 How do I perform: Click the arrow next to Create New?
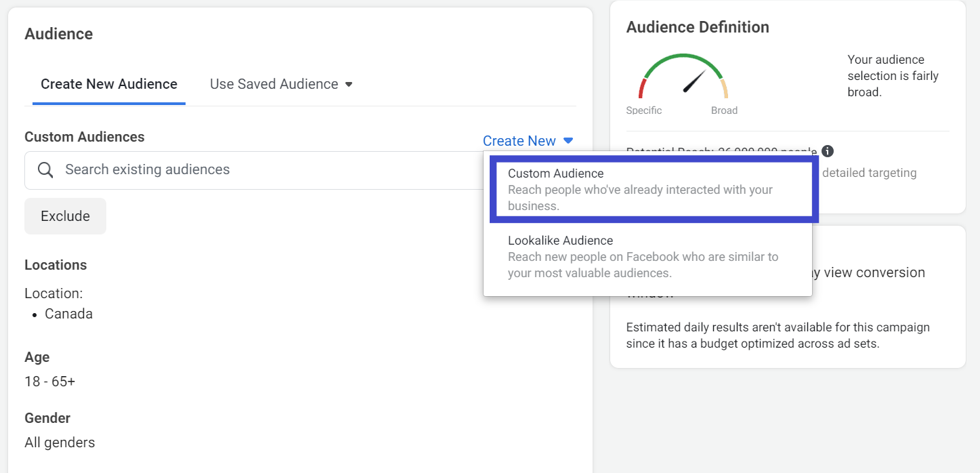tap(568, 141)
